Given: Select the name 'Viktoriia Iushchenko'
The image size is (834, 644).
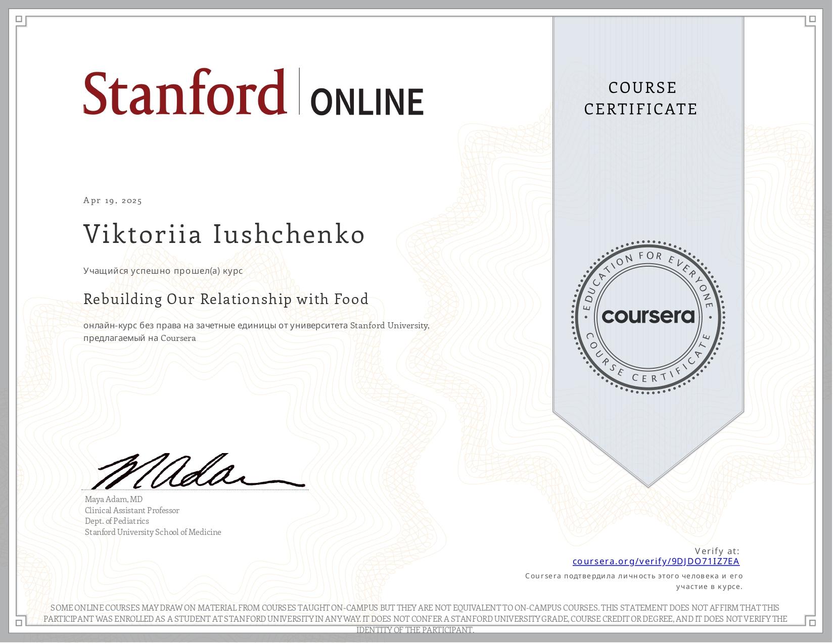Looking at the screenshot, I should [x=224, y=234].
